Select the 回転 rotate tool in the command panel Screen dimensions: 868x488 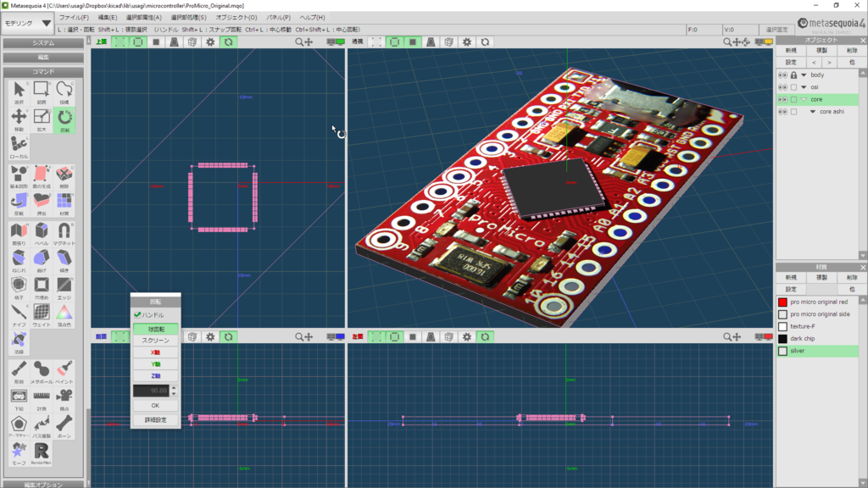pyautogui.click(x=64, y=120)
